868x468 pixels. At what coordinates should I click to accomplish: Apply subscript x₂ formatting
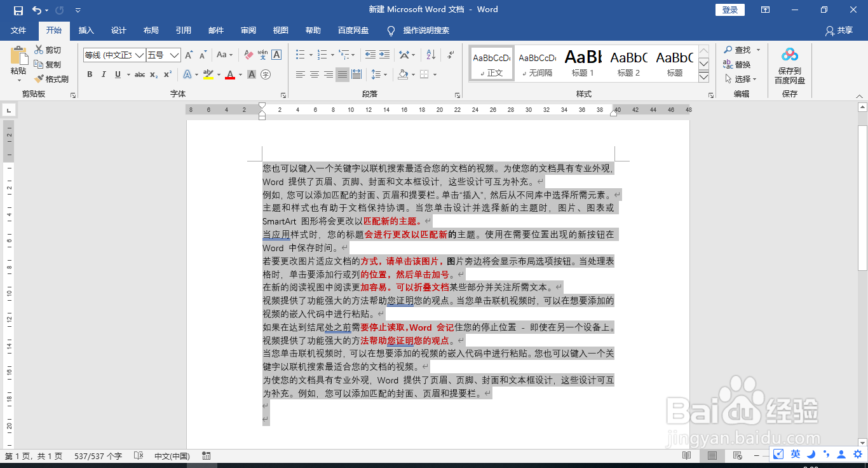[x=154, y=74]
